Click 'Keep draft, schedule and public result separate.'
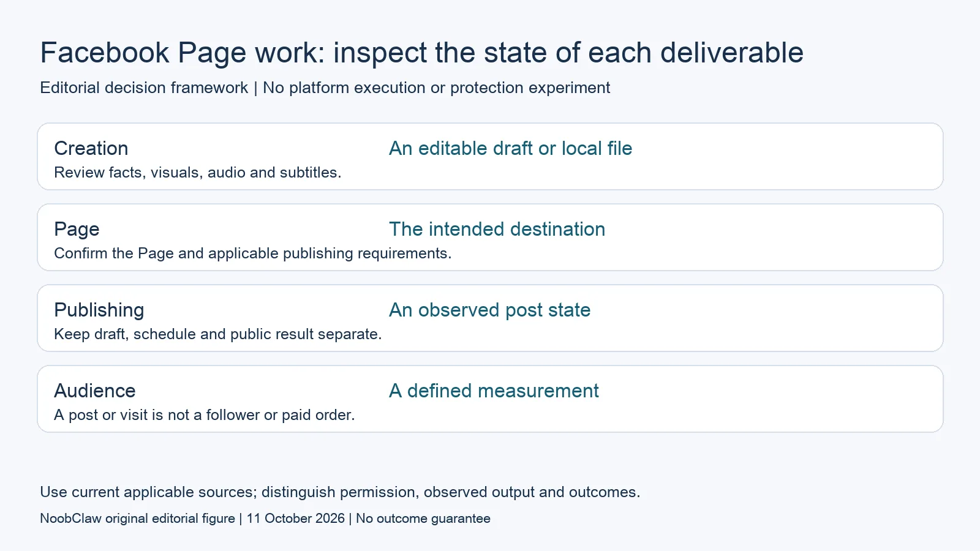This screenshot has width=980, height=551. [x=218, y=334]
